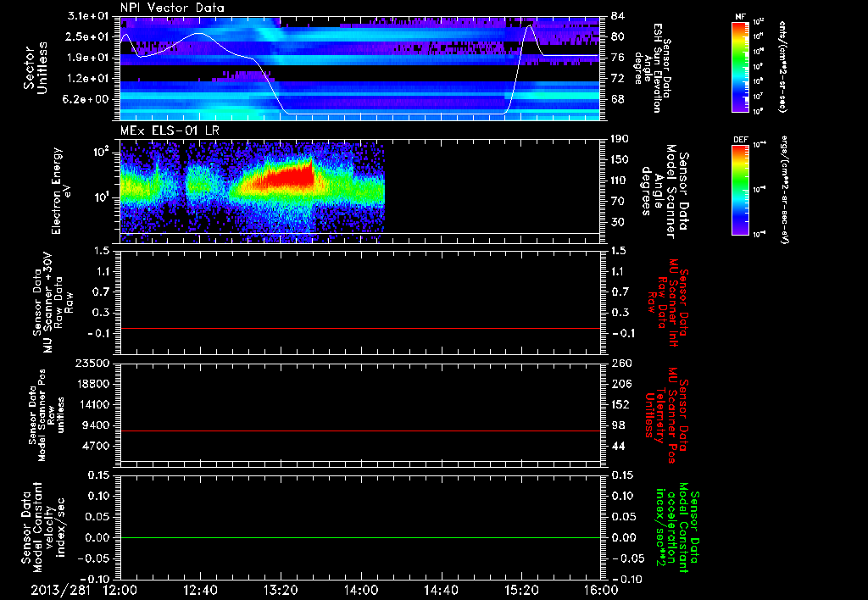The image size is (868, 600).
Task: Click the 'ergs/(cm**2-sr-sec-eV)' units label
Action: [784, 189]
